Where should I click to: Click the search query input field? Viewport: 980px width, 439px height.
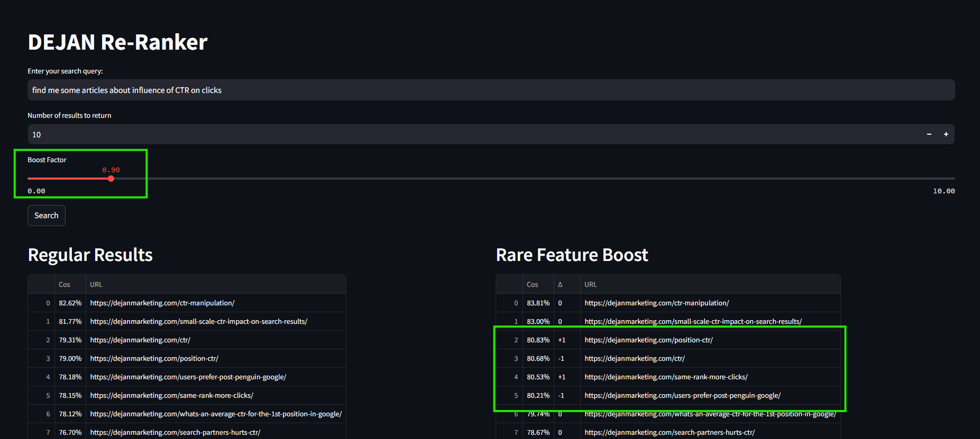(x=491, y=90)
